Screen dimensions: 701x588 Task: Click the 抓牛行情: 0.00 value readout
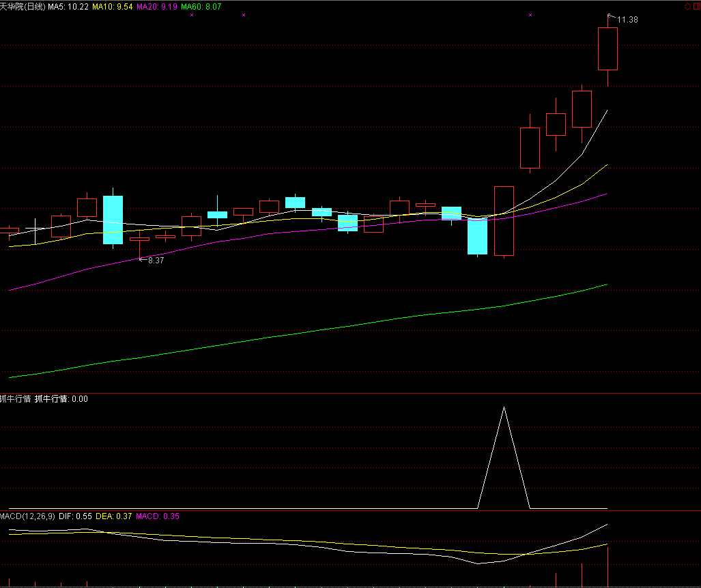61,399
